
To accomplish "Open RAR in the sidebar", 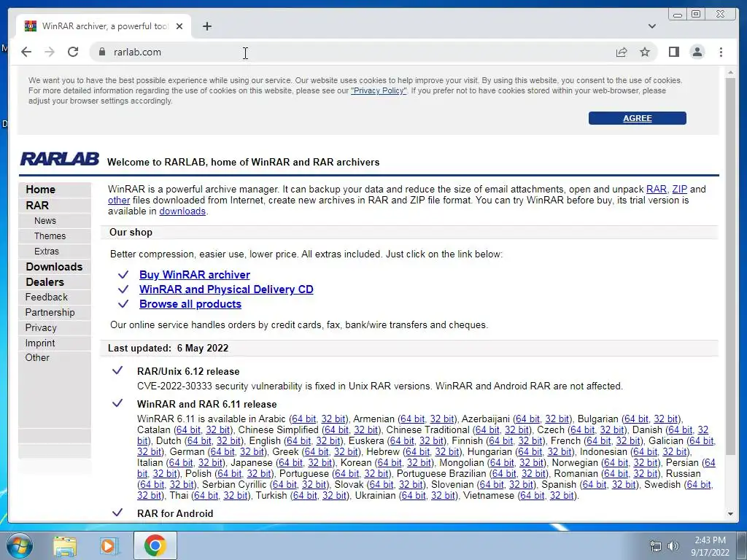I will tap(37, 205).
